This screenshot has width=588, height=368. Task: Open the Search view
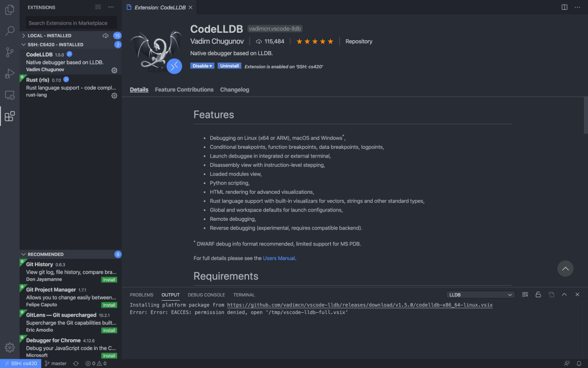9,32
